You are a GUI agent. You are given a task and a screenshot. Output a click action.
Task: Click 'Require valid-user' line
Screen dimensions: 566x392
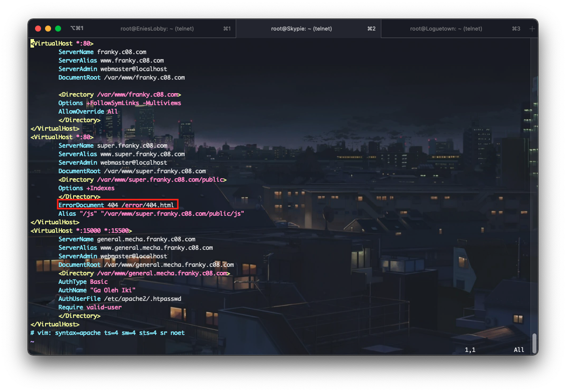coord(90,307)
